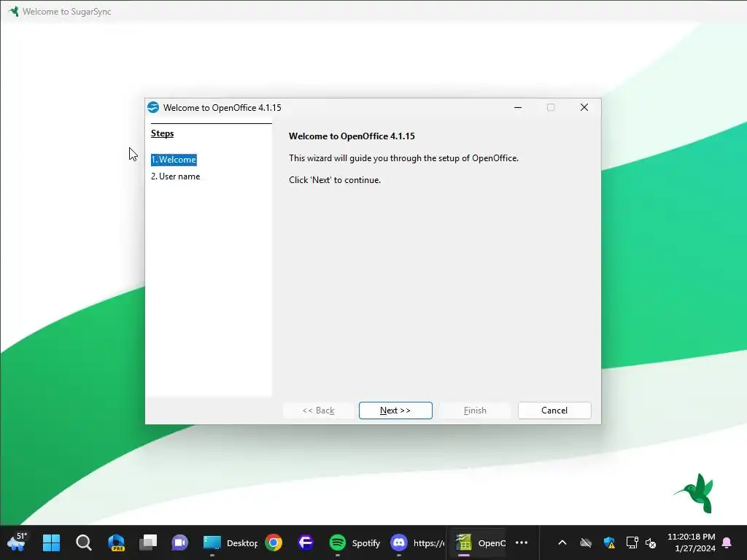Open notifications bell icon
Viewport: 747px width, 560px height.
click(x=727, y=542)
